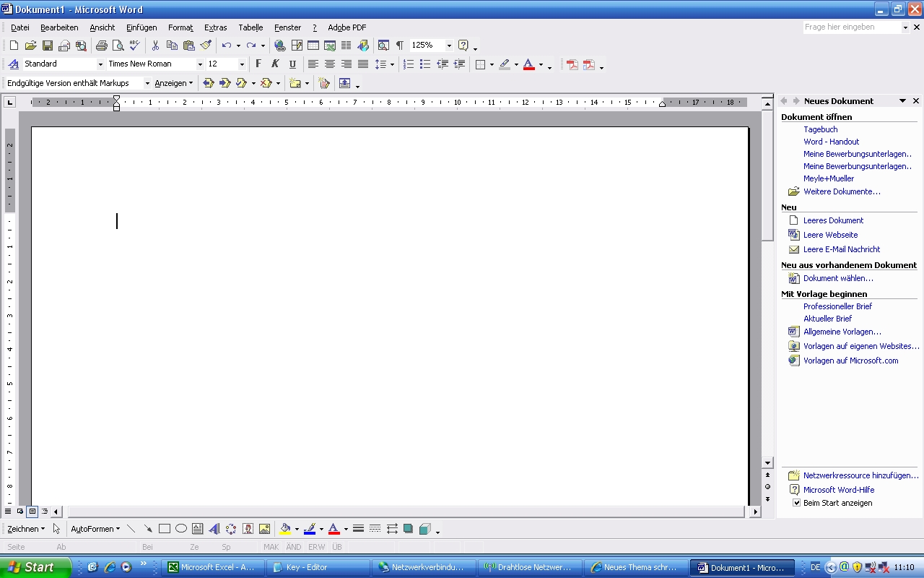The image size is (924, 578).
Task: Toggle italic formatting (K button)
Action: pos(275,64)
